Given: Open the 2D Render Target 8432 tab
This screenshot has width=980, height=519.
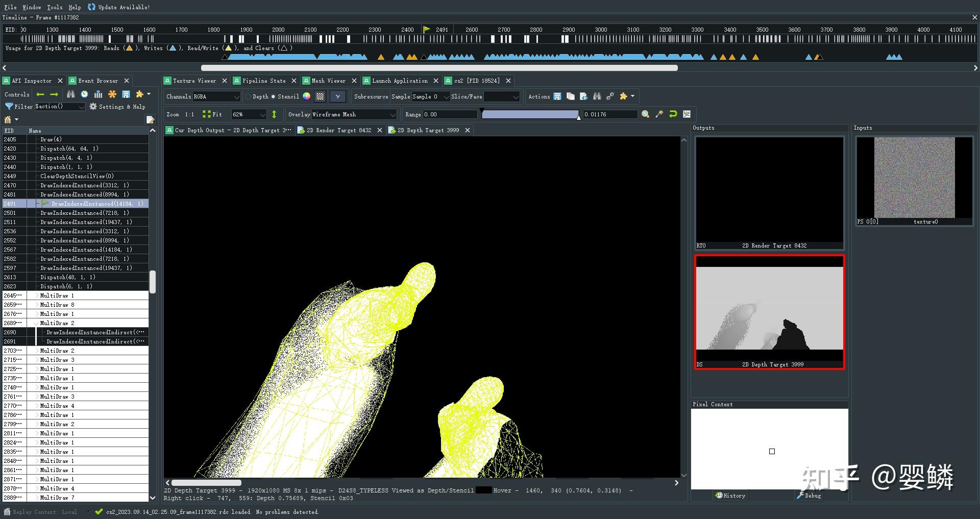Looking at the screenshot, I should coord(339,130).
